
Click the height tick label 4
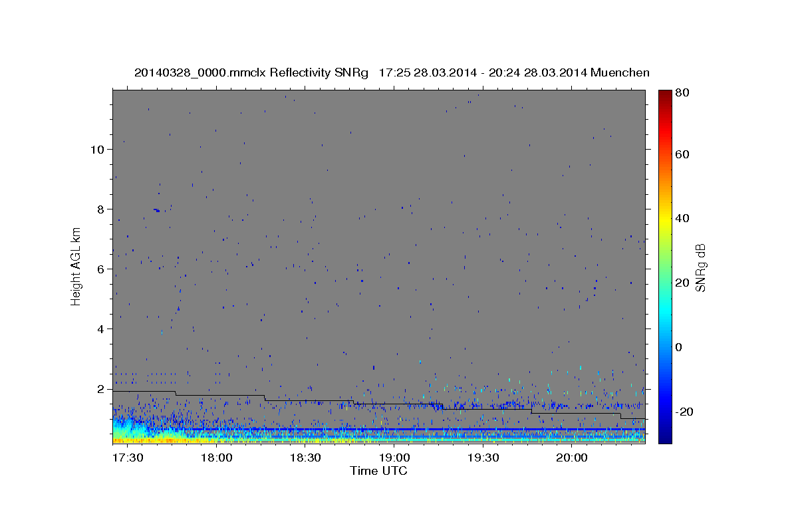pyautogui.click(x=99, y=329)
